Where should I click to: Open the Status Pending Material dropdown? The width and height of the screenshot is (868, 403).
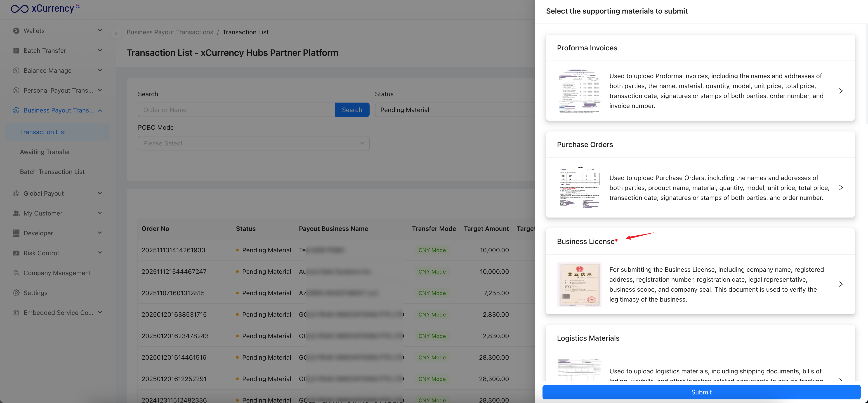pyautogui.click(x=455, y=110)
